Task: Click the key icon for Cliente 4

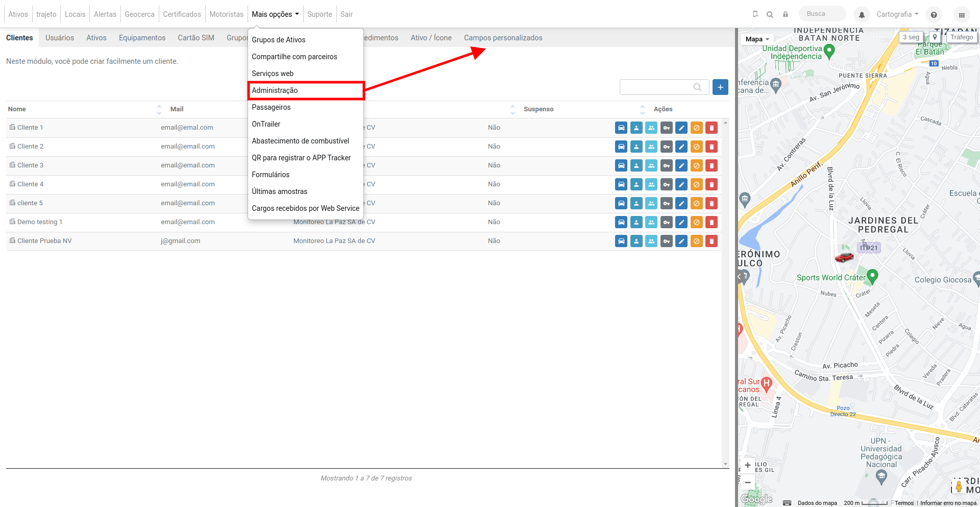Action: (x=666, y=184)
